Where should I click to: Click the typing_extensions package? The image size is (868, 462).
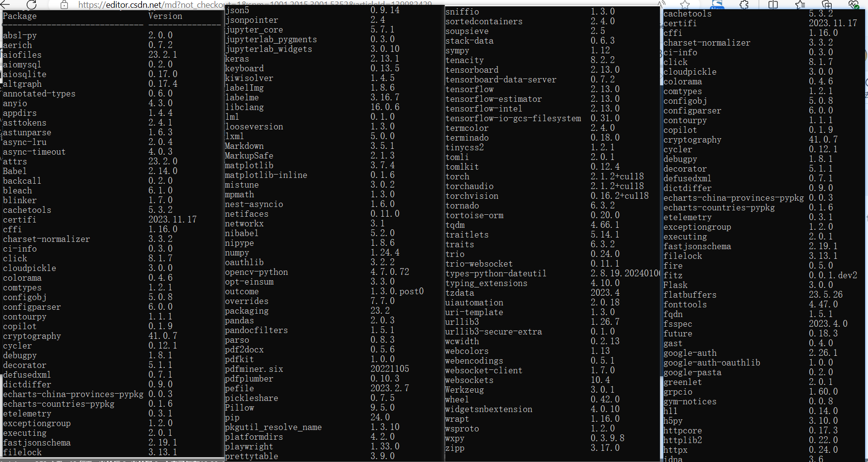coord(486,283)
